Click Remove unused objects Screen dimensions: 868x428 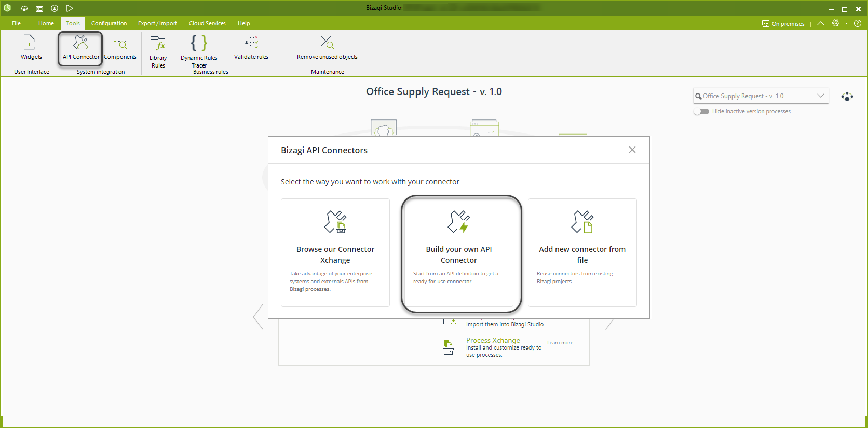coord(327,47)
